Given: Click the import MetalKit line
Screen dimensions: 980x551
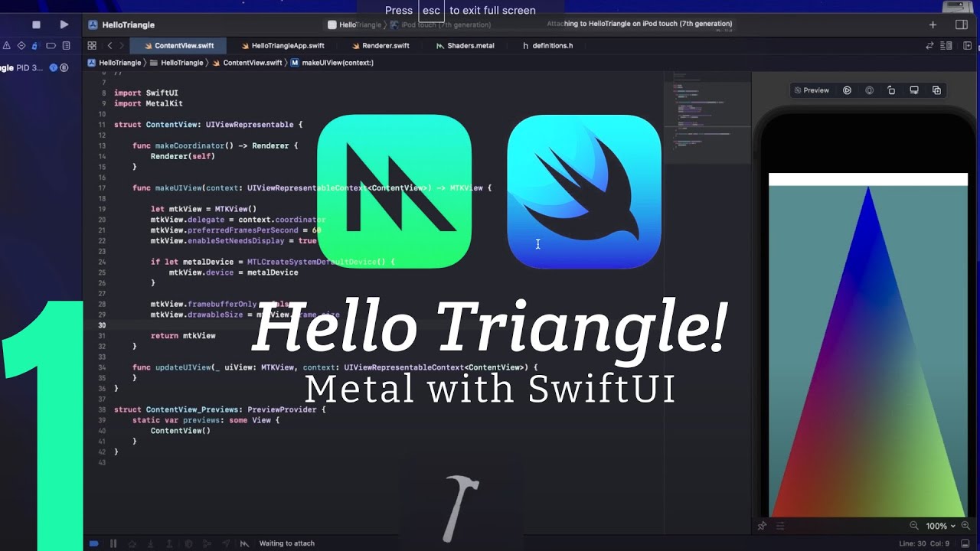Looking at the screenshot, I should pyautogui.click(x=149, y=103).
